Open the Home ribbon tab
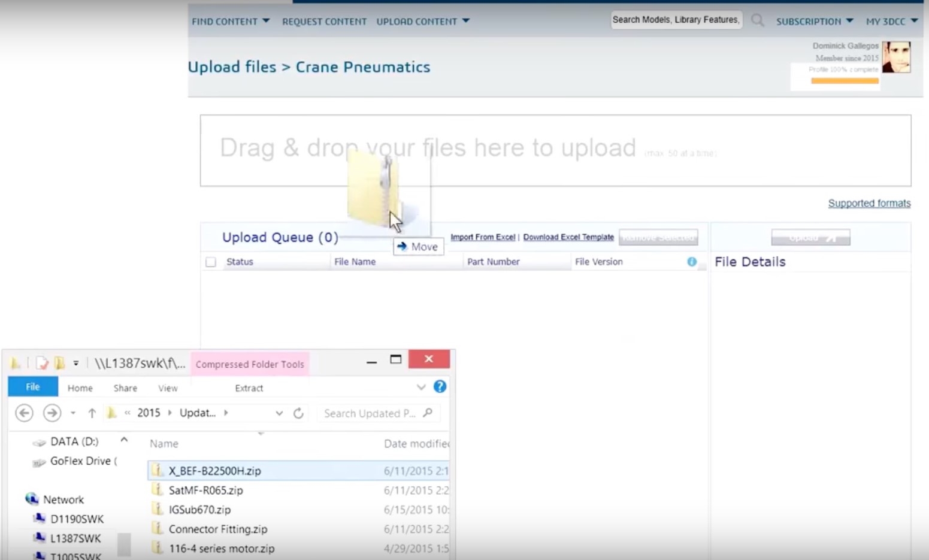Viewport: 929px width, 560px height. (x=80, y=388)
